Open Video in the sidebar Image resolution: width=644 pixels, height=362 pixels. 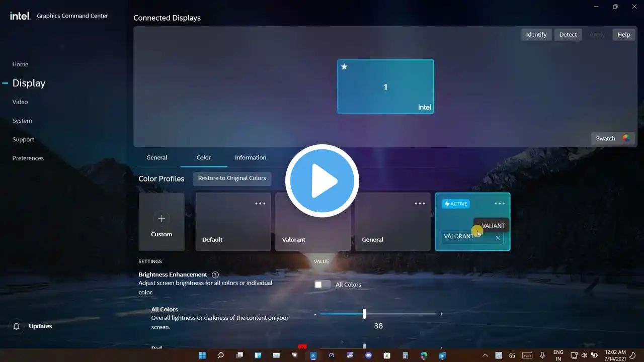(20, 102)
